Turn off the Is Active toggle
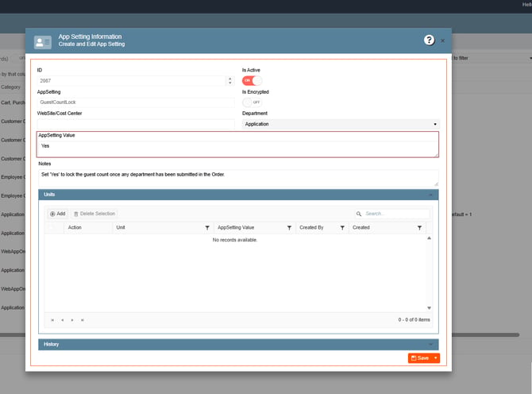The width and height of the screenshot is (532, 394). [x=252, y=80]
